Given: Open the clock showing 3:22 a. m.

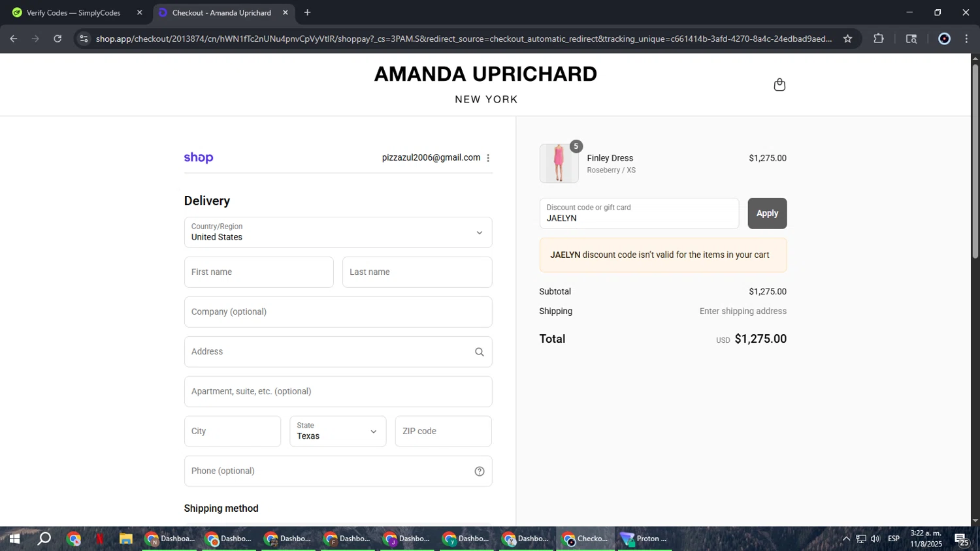Looking at the screenshot, I should coord(926,539).
